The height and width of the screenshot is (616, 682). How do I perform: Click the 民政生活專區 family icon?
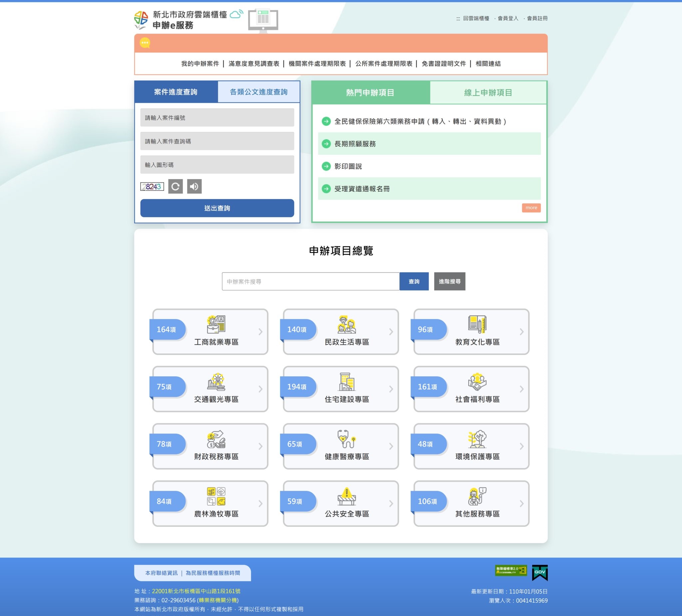click(347, 324)
